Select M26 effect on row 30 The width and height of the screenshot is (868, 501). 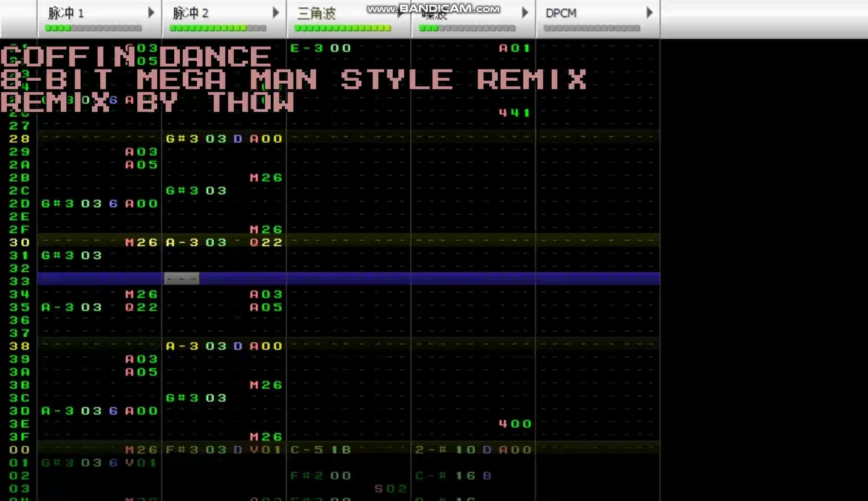pos(141,243)
